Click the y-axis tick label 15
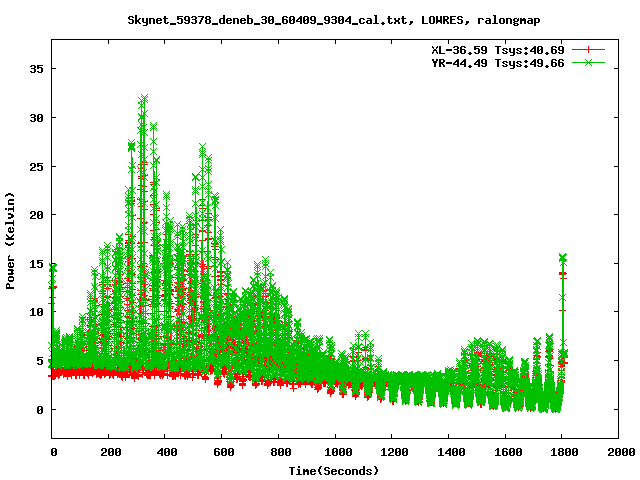 36,264
